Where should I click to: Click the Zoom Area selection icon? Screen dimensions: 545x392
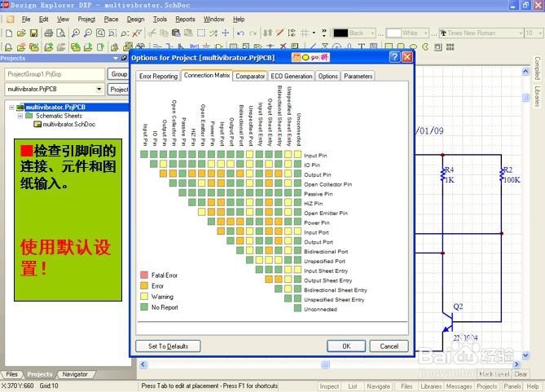pos(112,33)
